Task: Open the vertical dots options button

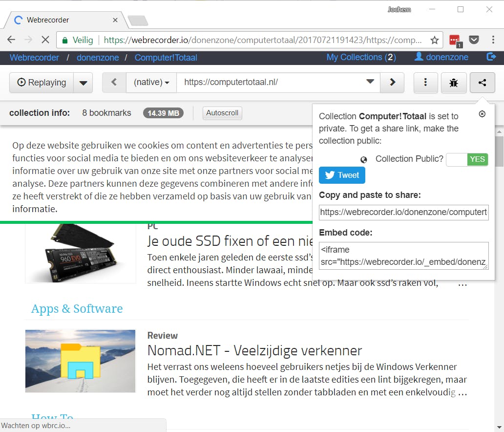Action: (x=425, y=83)
